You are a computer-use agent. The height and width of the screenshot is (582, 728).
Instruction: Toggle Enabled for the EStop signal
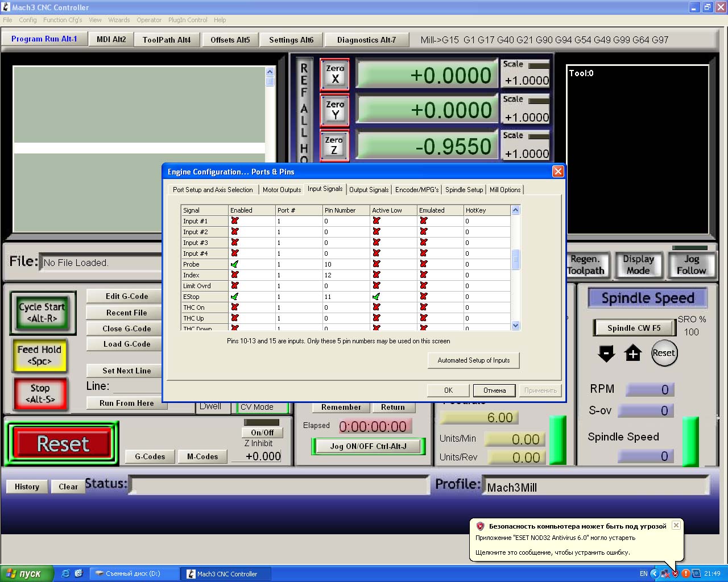235,297
